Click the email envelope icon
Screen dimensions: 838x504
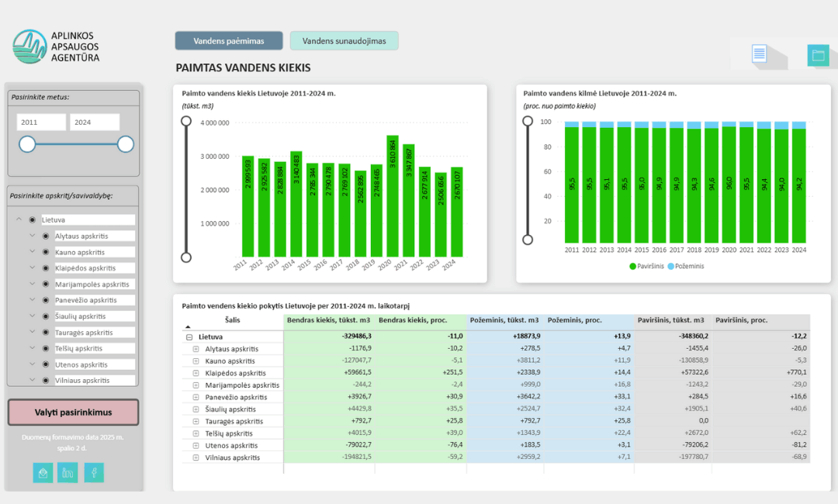pyautogui.click(x=43, y=472)
